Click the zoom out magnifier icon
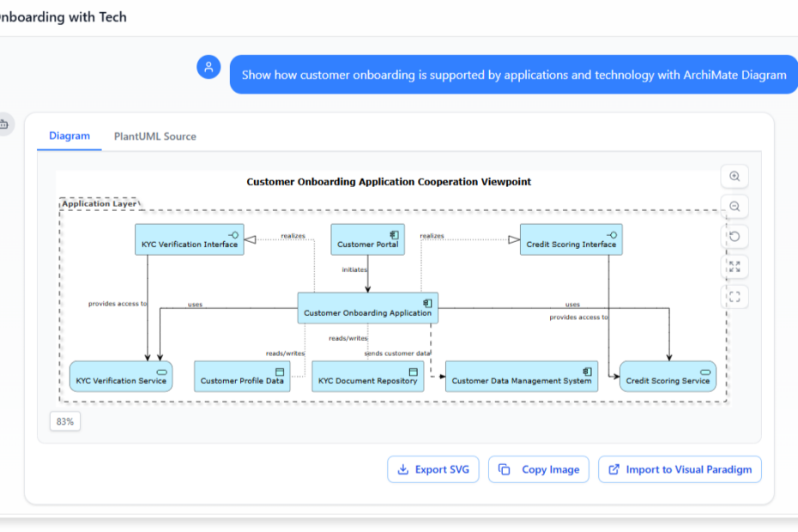798x532 pixels. coord(735,207)
